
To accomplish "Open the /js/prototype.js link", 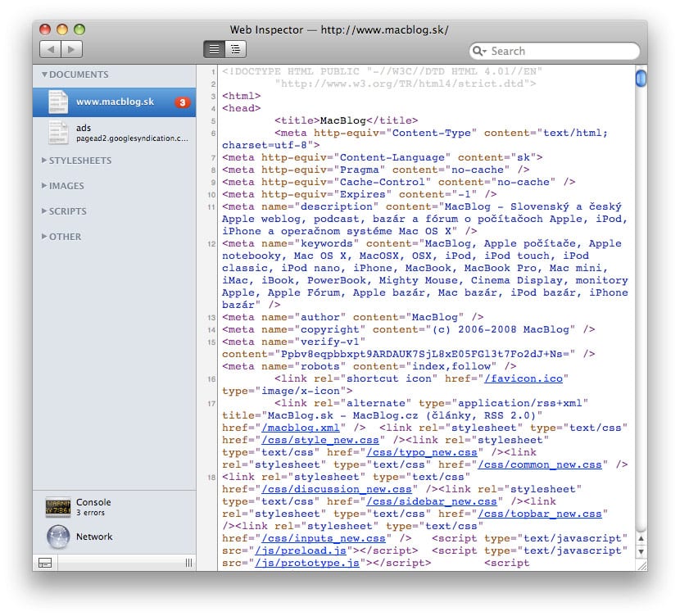I will tap(307, 563).
